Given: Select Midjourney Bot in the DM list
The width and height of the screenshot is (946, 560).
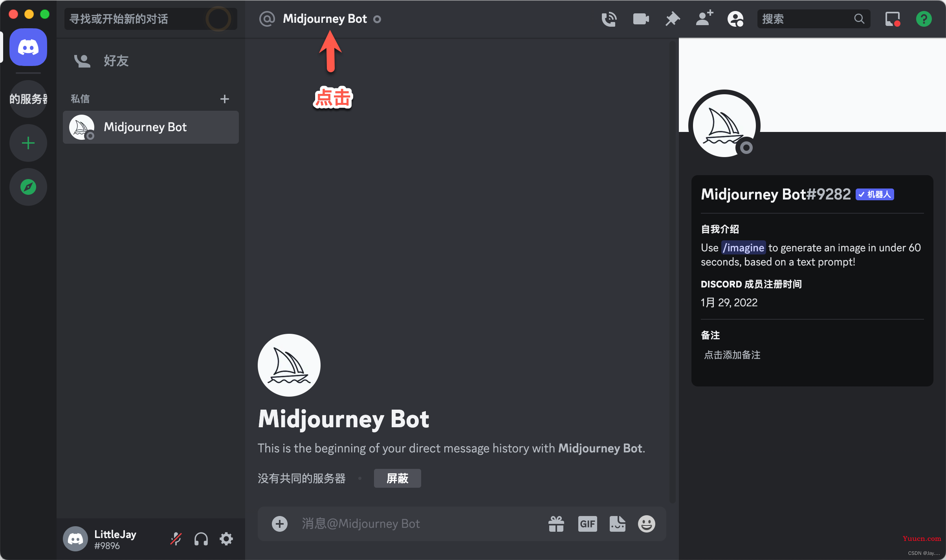Looking at the screenshot, I should [x=151, y=127].
